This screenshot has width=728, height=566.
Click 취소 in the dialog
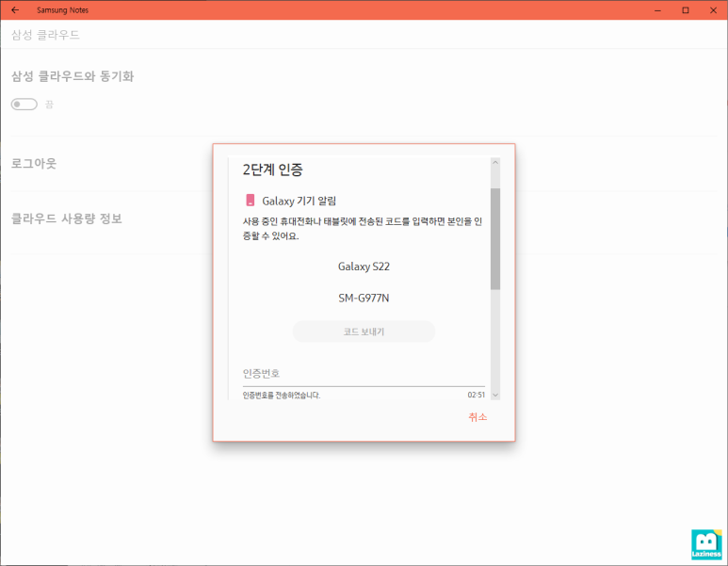pos(477,417)
